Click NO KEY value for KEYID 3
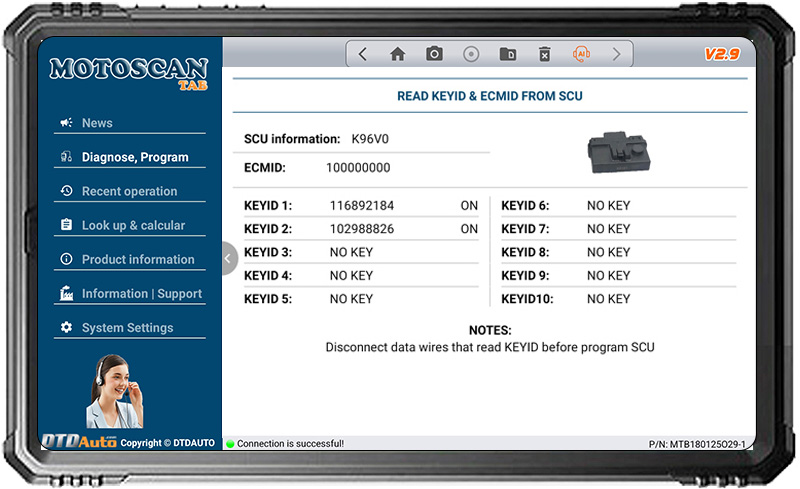800x489 pixels. (352, 252)
